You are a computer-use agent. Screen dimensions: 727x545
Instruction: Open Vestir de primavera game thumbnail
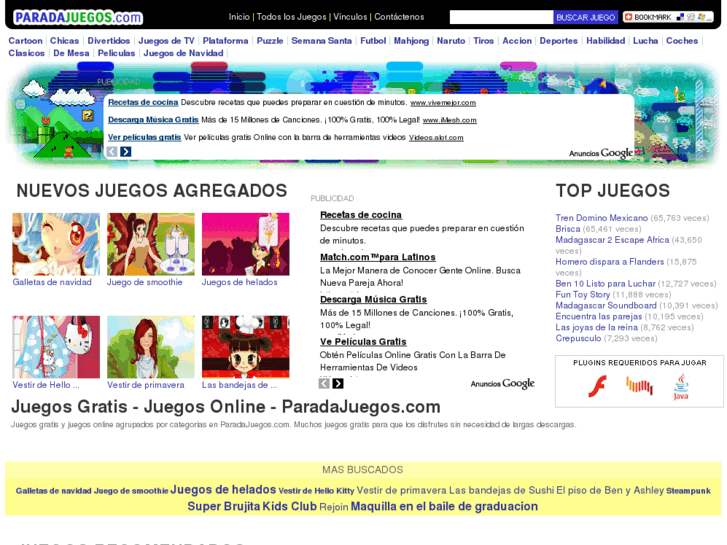[151, 347]
